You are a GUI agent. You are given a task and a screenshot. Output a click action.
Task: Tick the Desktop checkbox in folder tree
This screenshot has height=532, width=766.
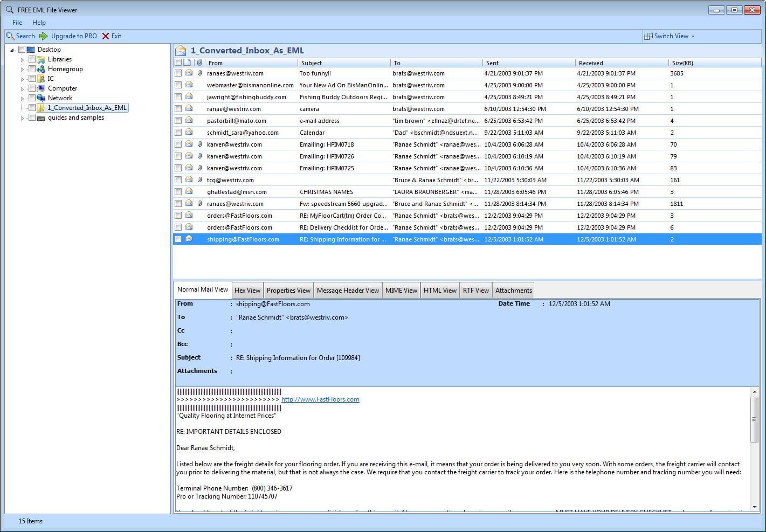tap(22, 50)
